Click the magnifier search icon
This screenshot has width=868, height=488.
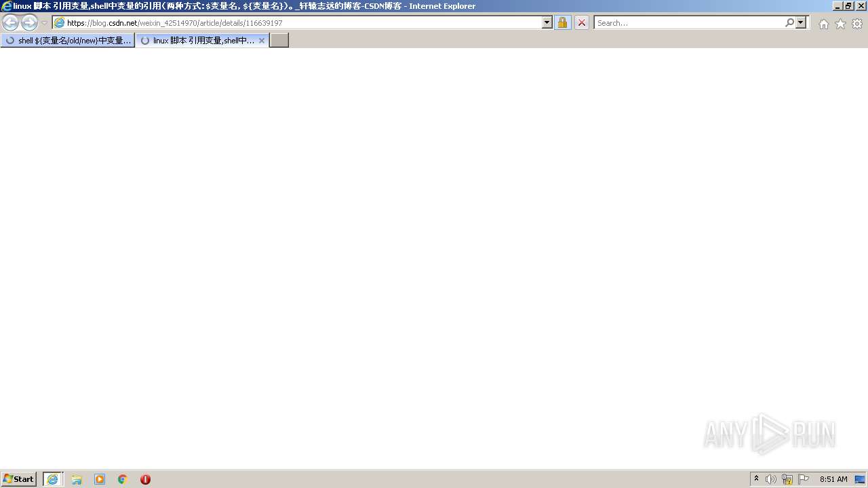click(789, 23)
